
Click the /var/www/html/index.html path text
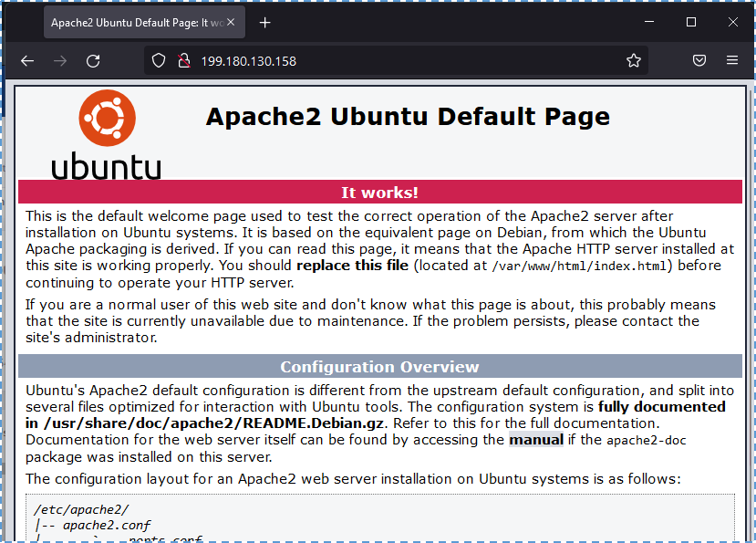578,266
